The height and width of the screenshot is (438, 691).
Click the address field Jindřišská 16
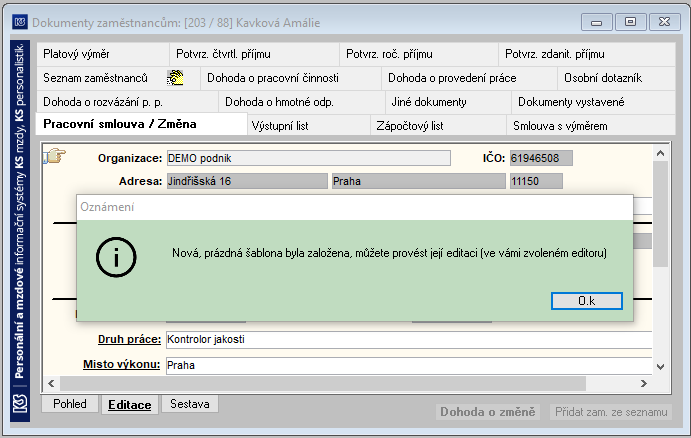coord(247,181)
